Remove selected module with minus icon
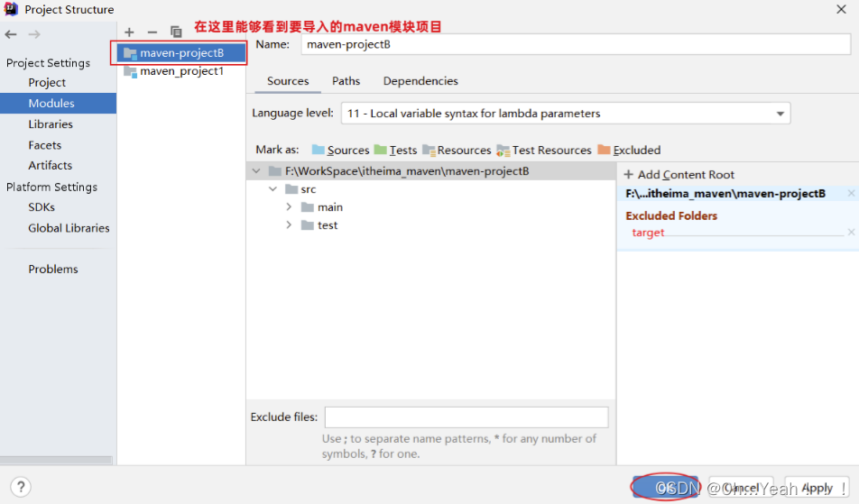This screenshot has height=504, width=859. (x=152, y=32)
